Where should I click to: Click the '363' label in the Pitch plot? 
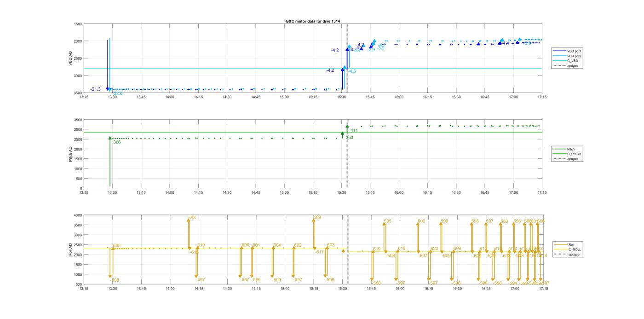pyautogui.click(x=350, y=138)
